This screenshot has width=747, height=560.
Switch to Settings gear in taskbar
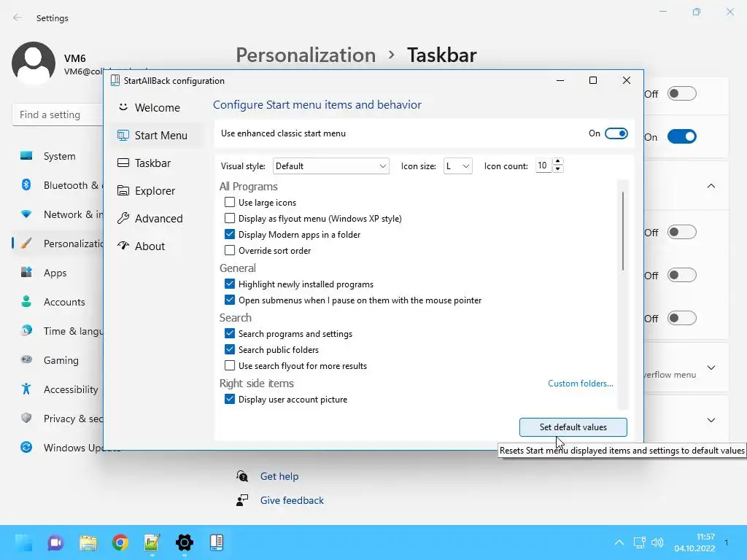click(x=185, y=542)
